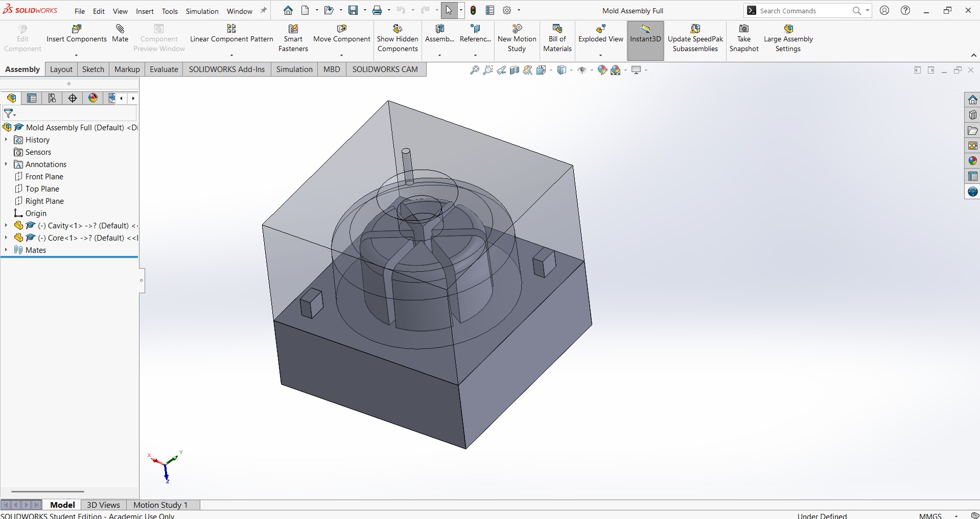The height and width of the screenshot is (519, 980).
Task: Expand the Annotations folder
Action: (6, 164)
